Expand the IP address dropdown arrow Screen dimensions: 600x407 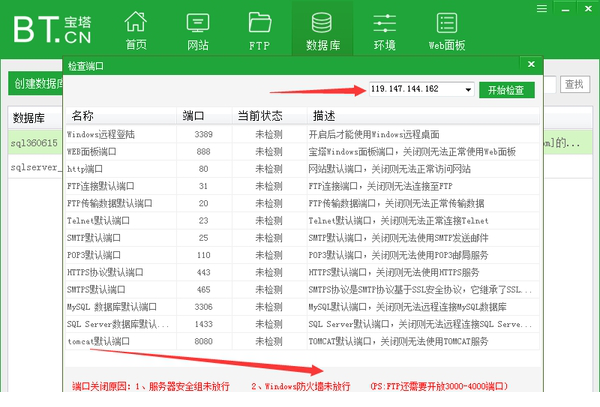pos(468,90)
